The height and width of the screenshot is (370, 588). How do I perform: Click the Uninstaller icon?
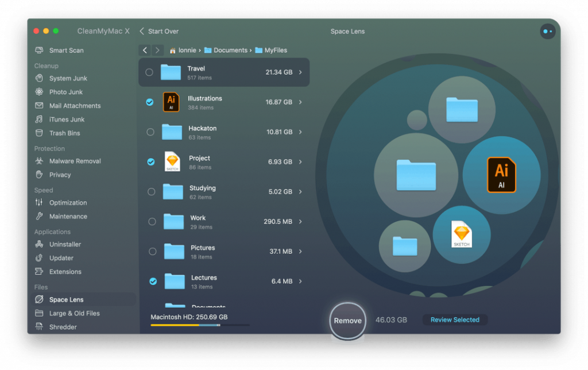click(39, 244)
